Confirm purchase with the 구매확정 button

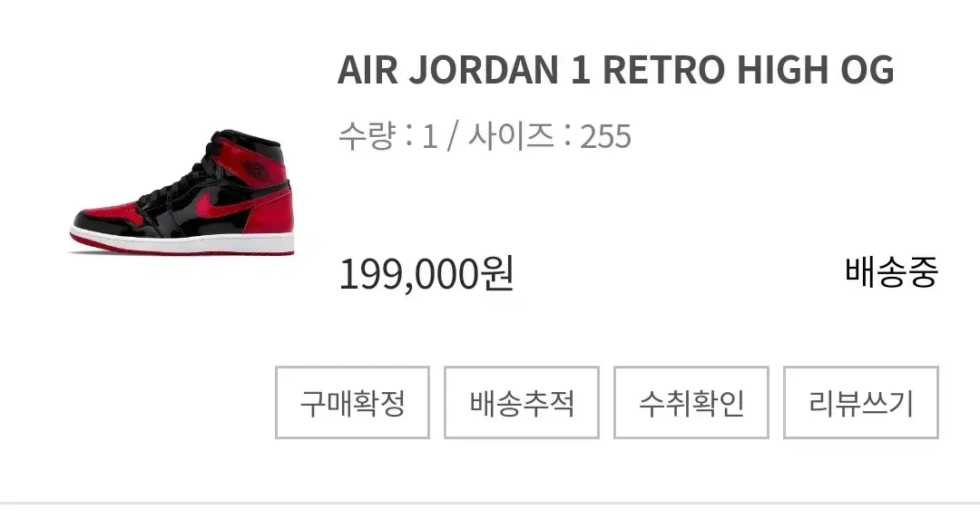pyautogui.click(x=352, y=402)
